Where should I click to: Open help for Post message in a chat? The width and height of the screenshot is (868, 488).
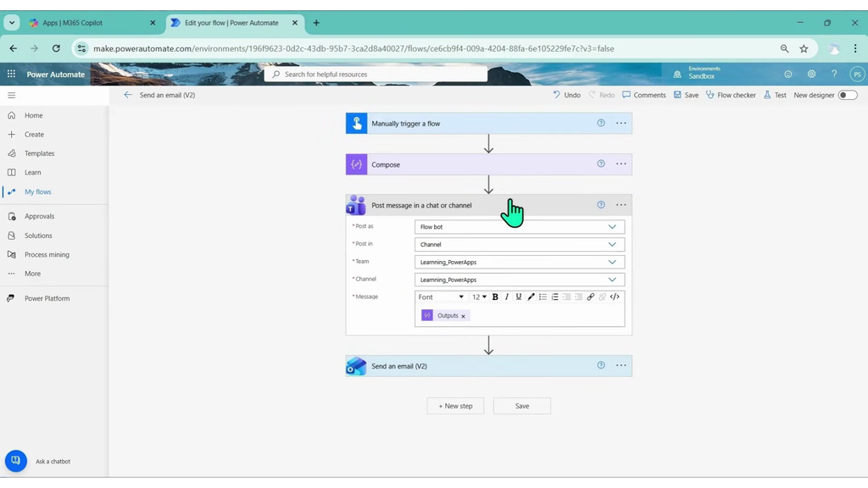click(601, 205)
